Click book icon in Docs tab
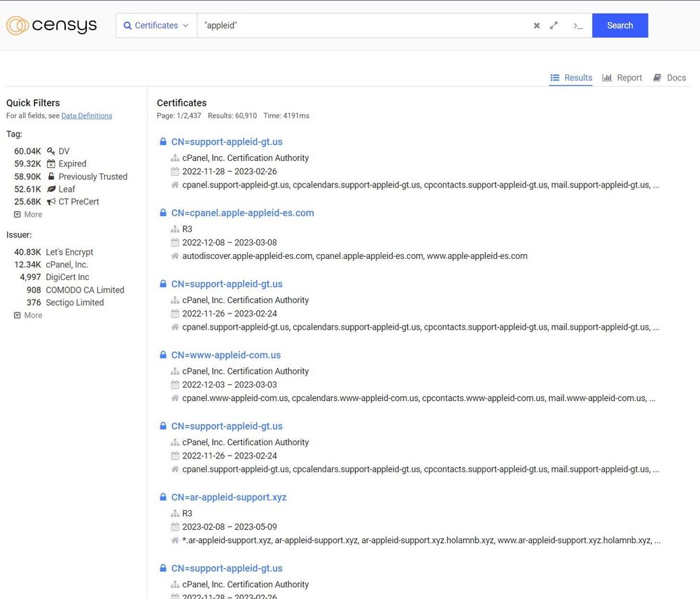700x599 pixels. [x=657, y=78]
